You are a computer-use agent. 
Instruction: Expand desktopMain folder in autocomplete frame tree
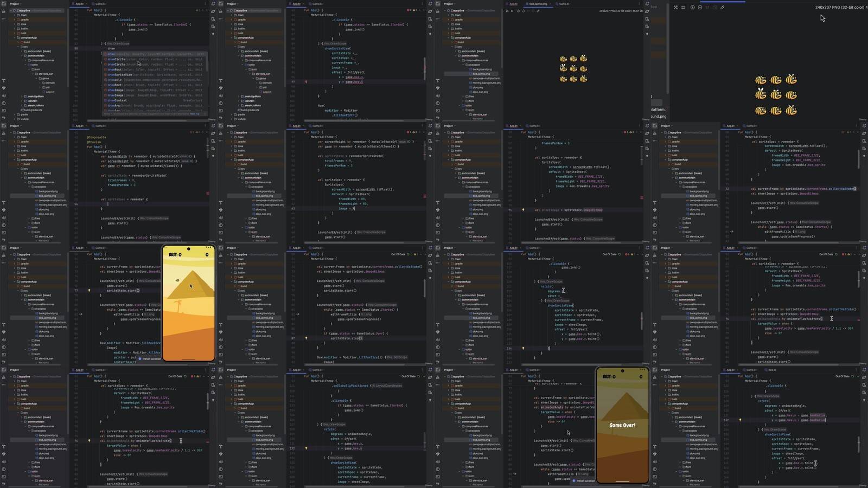coord(22,97)
